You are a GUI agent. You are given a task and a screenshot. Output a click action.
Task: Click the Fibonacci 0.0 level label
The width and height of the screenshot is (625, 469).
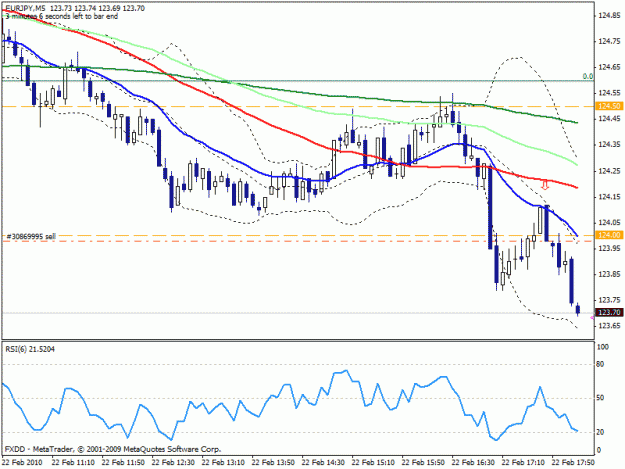click(x=588, y=76)
